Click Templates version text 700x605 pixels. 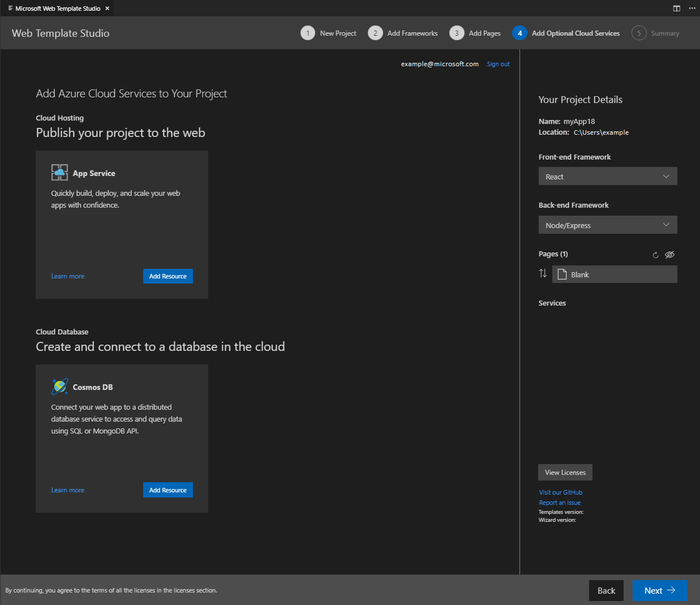[x=561, y=512]
